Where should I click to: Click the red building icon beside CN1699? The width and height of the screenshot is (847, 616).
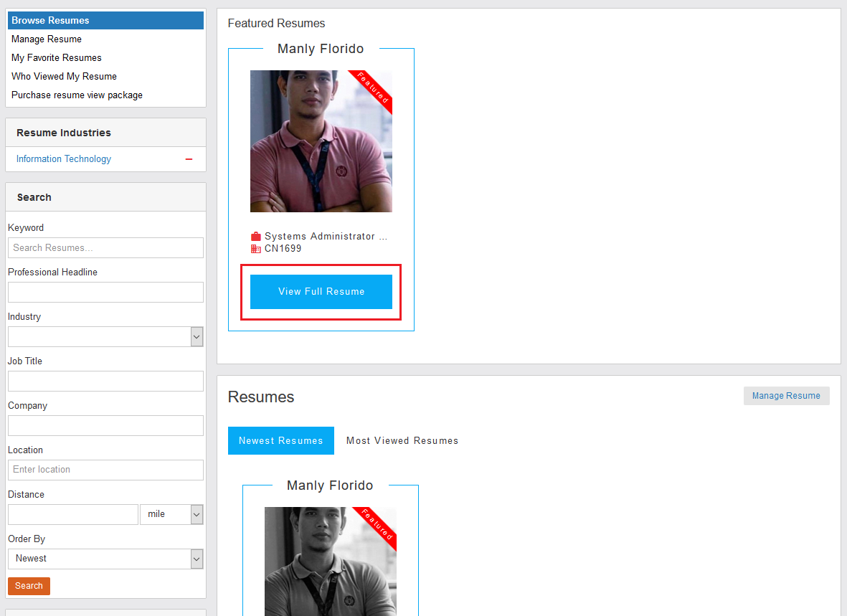256,249
